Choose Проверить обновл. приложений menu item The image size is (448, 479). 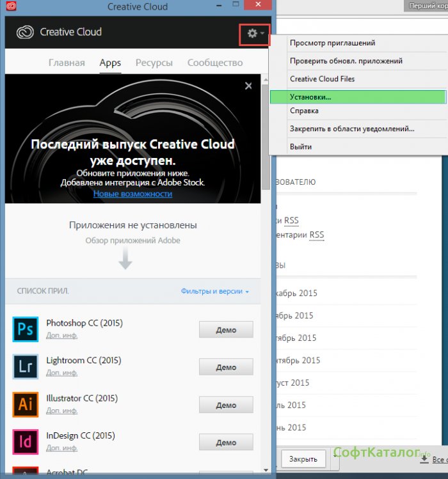coord(346,61)
